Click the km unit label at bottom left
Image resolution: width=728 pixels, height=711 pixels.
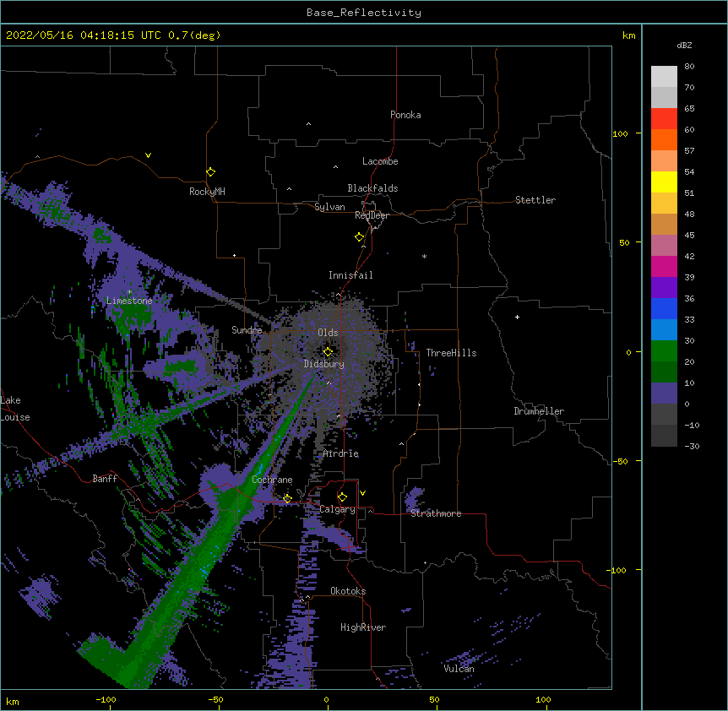(13, 701)
